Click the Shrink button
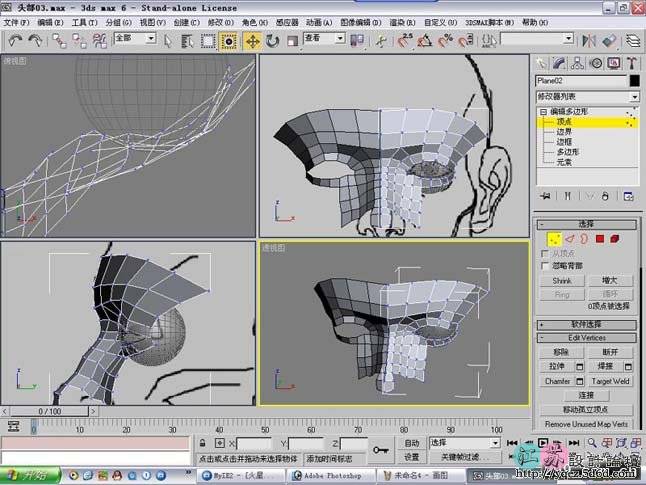This screenshot has width=646, height=485. click(562, 281)
